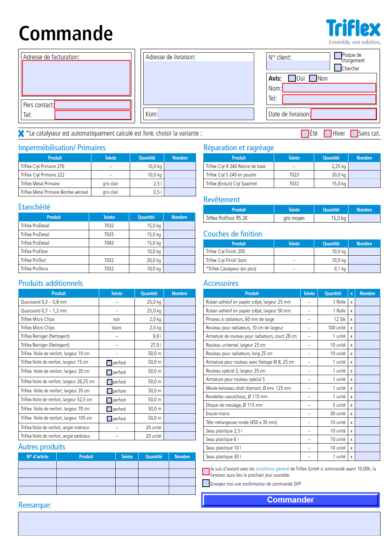
Task: Click first N° d'article cell in Autres produits
Action: [x=38, y=465]
